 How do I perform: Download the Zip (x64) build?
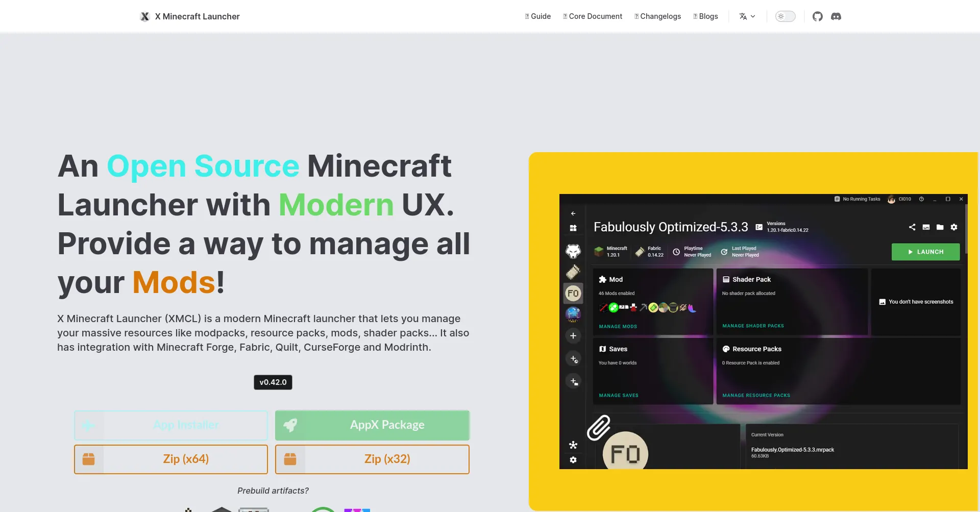pos(171,459)
